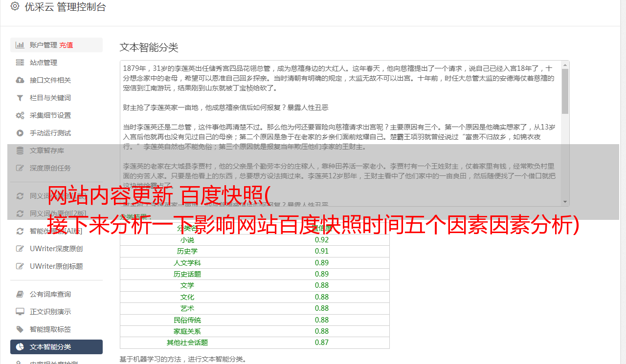Viewport: 626px width, 364px height.
Task: Open 账户管理 menu item
Action: pos(56,45)
